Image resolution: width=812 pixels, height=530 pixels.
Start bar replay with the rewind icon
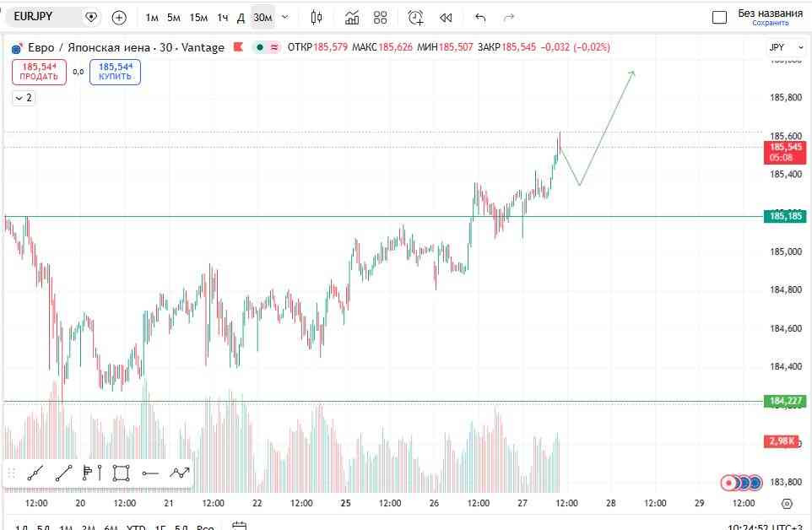point(446,18)
